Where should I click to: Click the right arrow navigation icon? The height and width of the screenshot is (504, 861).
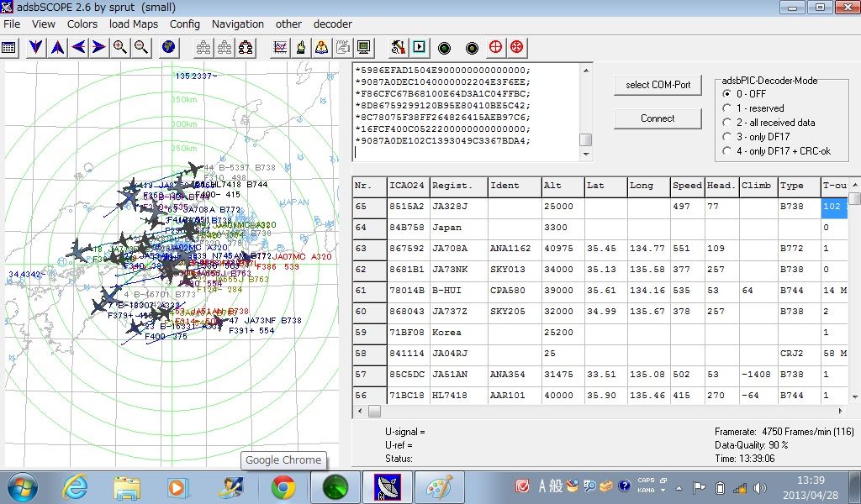pos(99,47)
